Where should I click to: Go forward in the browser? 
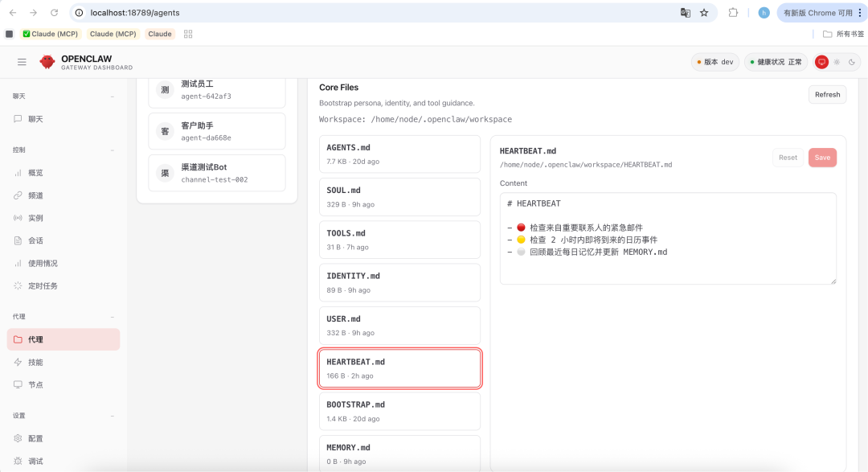click(x=33, y=13)
